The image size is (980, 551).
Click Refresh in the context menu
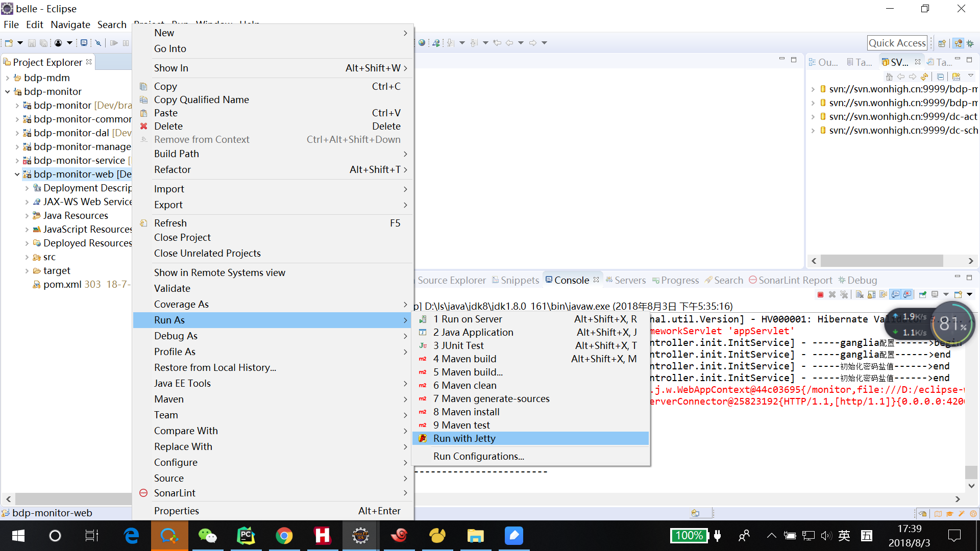click(x=273, y=223)
